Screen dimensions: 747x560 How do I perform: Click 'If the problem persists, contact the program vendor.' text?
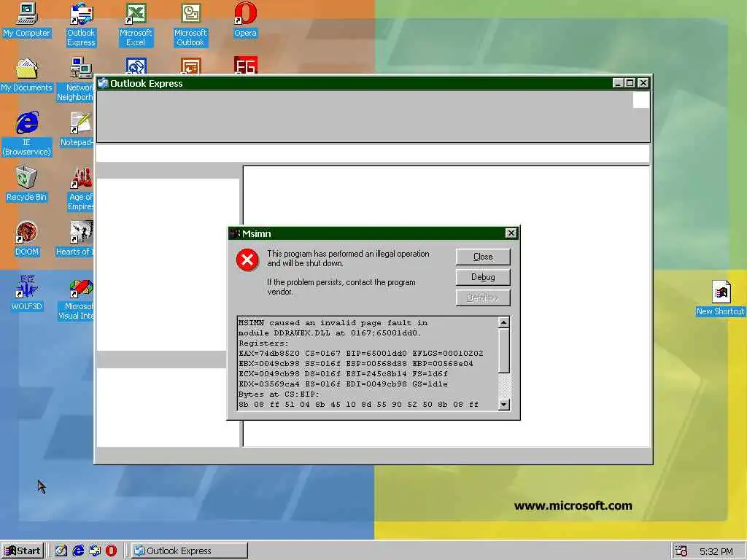pos(341,287)
